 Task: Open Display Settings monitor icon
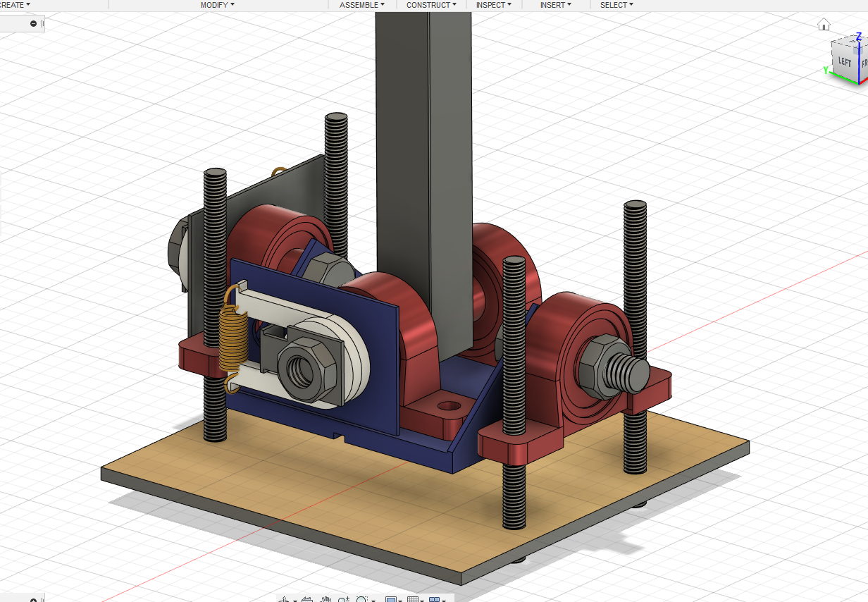click(391, 599)
